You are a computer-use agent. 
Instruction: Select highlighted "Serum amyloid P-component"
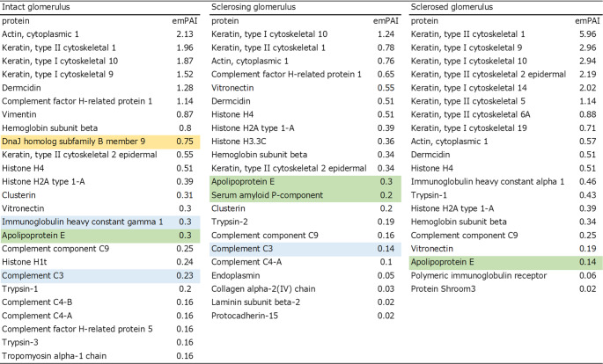point(268,195)
